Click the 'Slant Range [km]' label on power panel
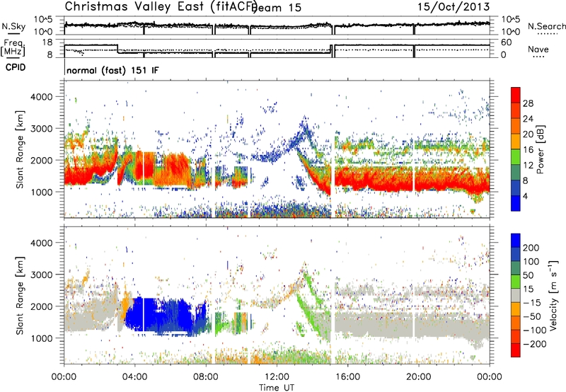This screenshot has height=392, width=566. [20, 149]
